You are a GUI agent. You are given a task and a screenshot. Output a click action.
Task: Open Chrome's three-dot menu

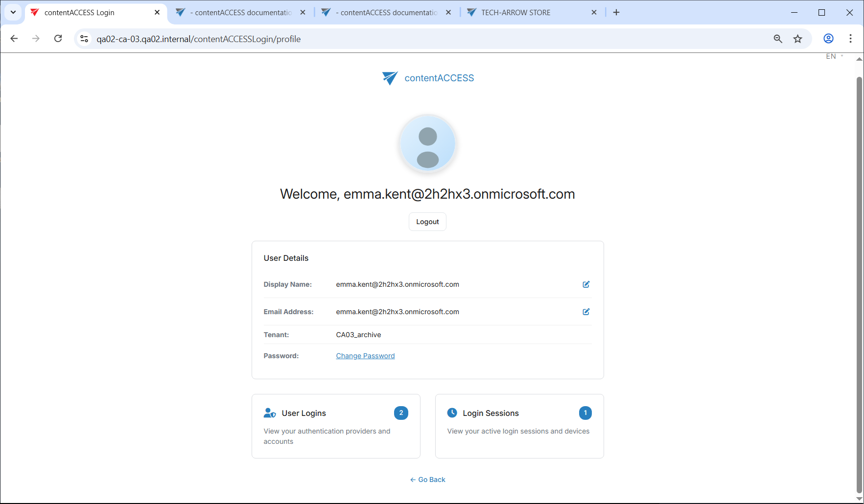pos(850,39)
